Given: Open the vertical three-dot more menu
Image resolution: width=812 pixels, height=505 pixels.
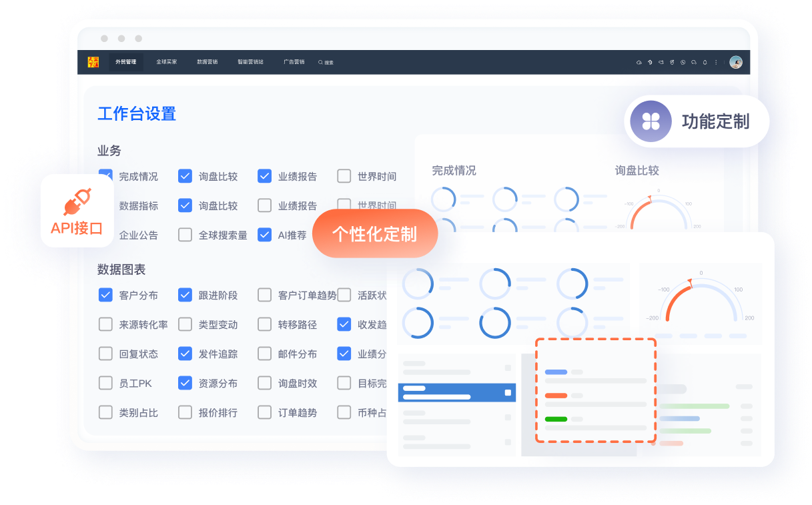Looking at the screenshot, I should 716,62.
